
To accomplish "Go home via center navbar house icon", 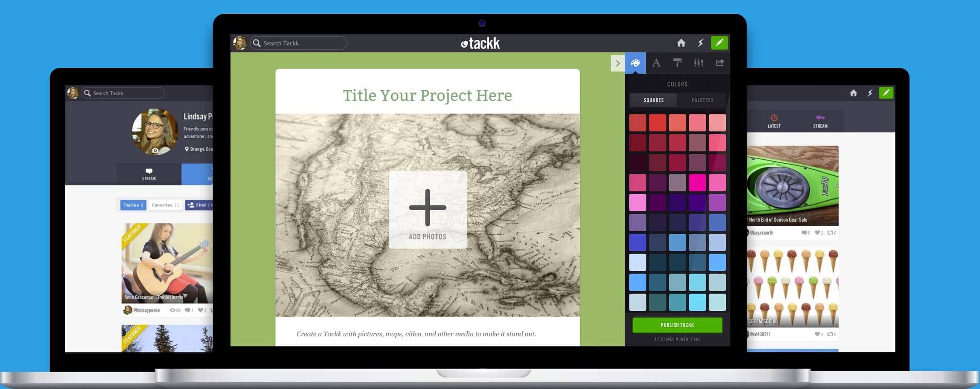I will [681, 43].
